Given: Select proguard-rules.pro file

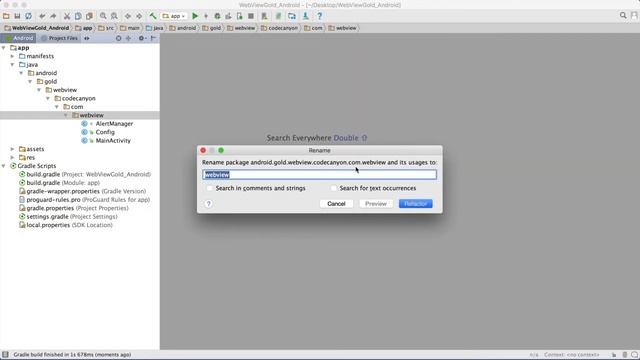Looking at the screenshot, I should 84,200.
